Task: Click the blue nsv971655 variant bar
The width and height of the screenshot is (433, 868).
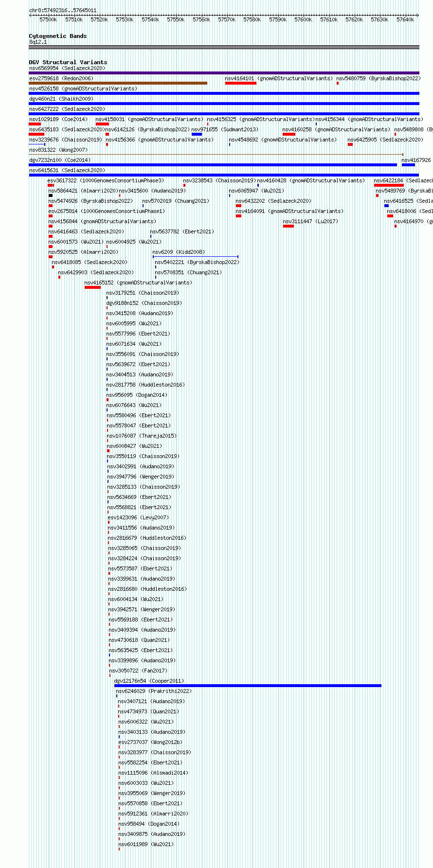Action: (x=197, y=134)
